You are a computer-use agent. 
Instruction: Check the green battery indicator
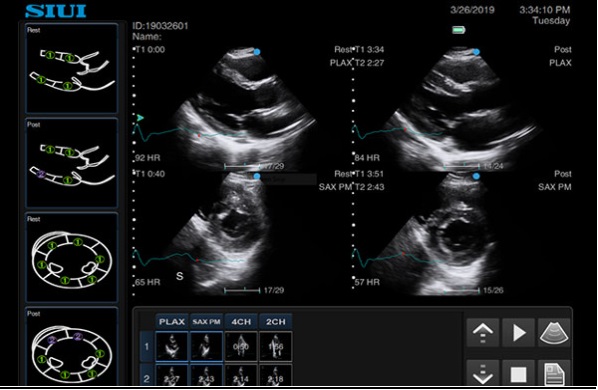459,30
